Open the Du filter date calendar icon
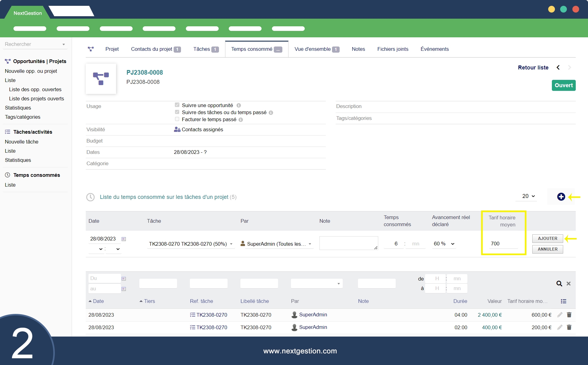The width and height of the screenshot is (588, 365). 124,278
